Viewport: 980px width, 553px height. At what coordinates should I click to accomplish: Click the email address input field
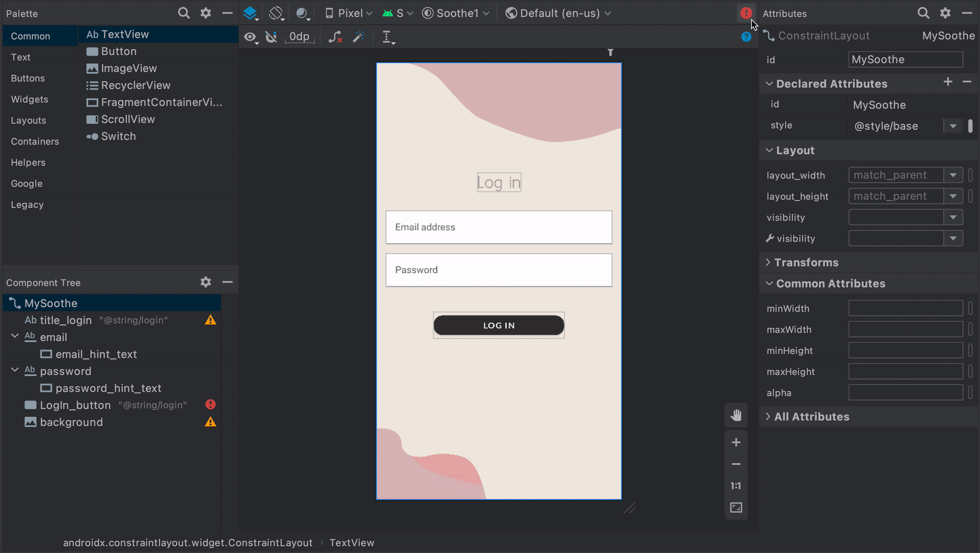tap(499, 227)
